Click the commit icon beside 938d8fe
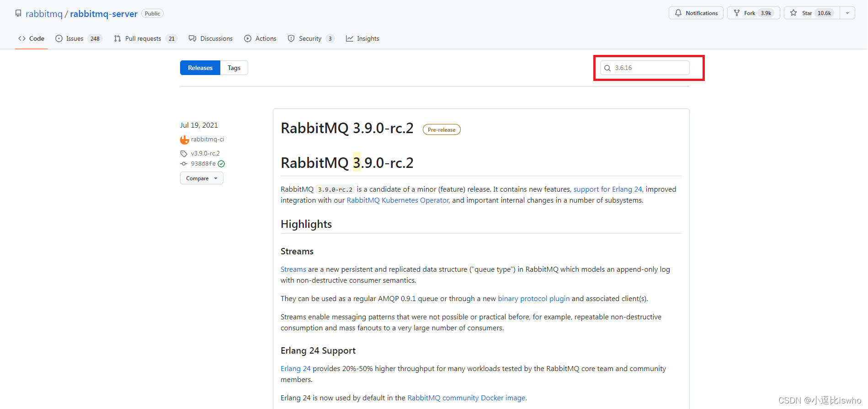The width and height of the screenshot is (868, 409). (x=184, y=164)
